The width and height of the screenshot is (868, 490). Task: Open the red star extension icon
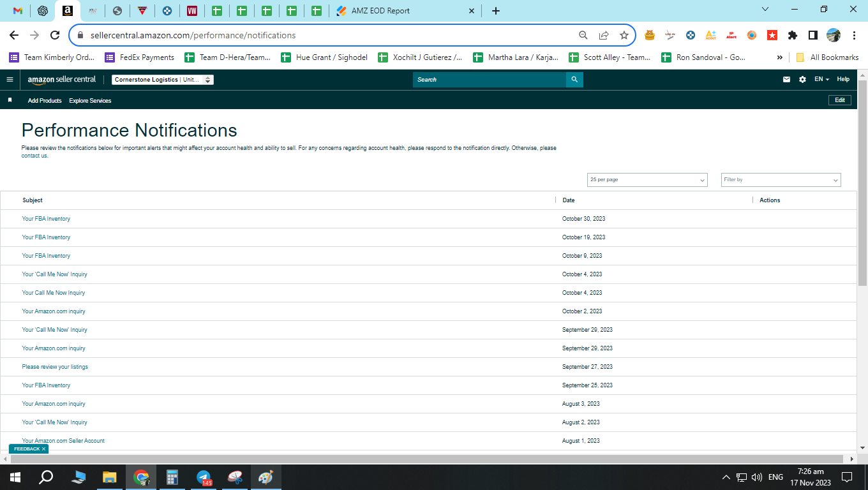[x=772, y=35]
